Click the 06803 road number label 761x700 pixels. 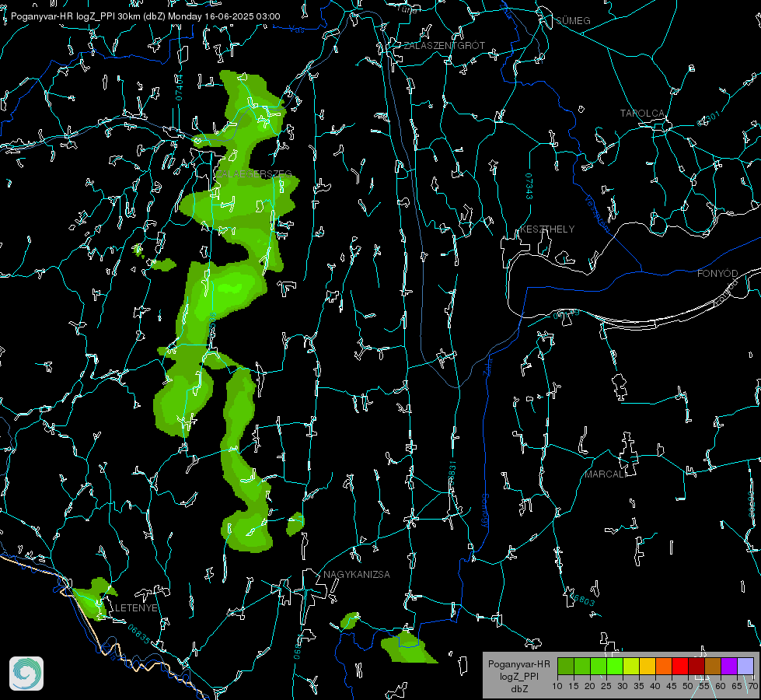(x=582, y=598)
